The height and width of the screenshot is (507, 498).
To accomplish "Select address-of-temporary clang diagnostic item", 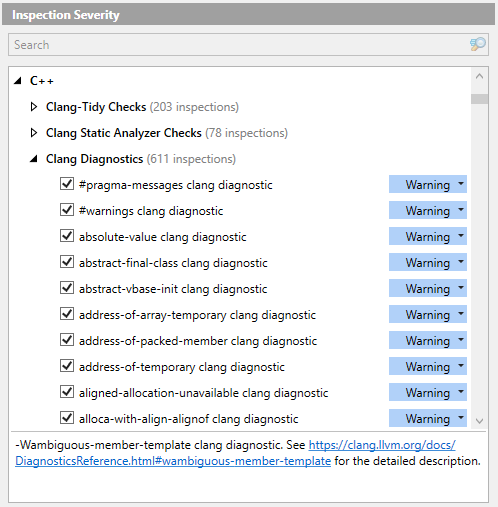I will (x=182, y=367).
